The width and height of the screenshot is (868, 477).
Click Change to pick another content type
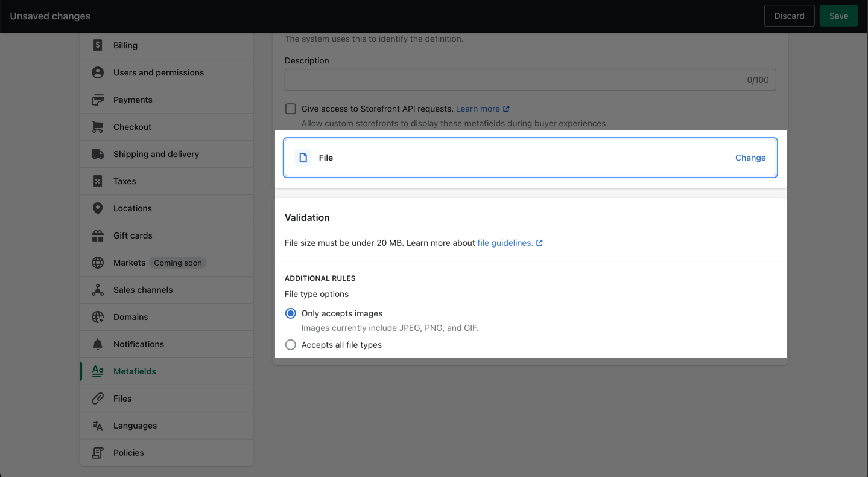[750, 158]
